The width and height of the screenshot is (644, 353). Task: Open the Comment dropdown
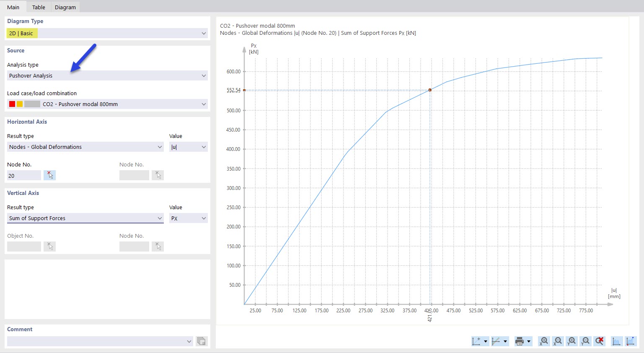[100, 341]
